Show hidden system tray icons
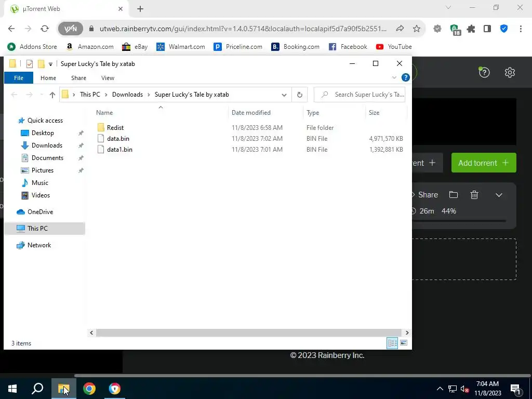This screenshot has width=532, height=399. point(440,389)
